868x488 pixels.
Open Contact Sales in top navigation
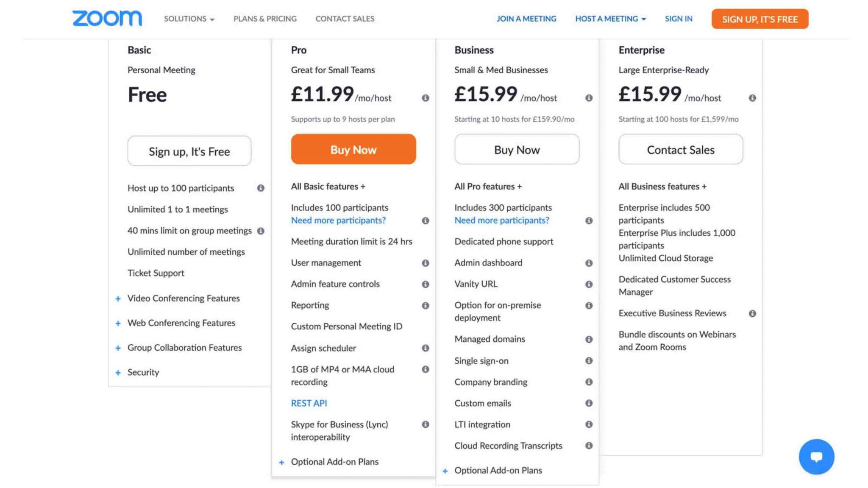click(x=345, y=19)
